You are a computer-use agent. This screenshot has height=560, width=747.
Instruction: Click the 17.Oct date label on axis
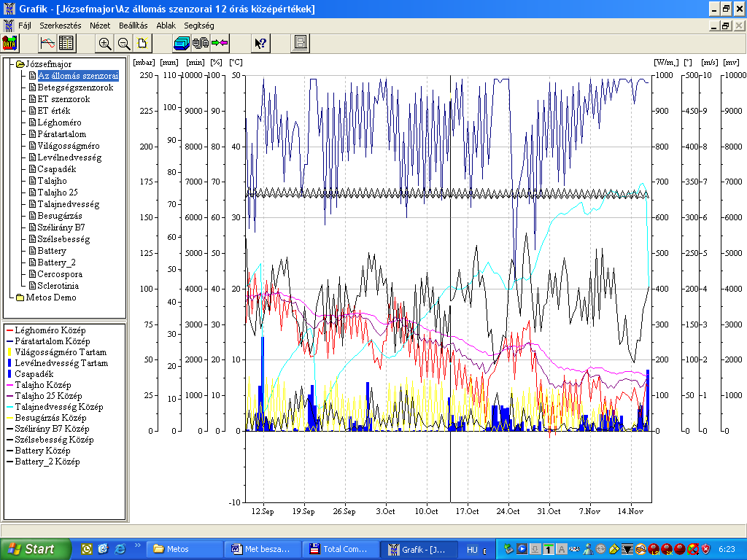467,511
